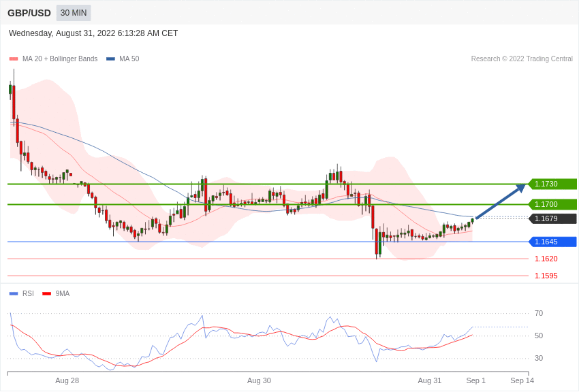
Task: Click the Sep 1 date axis label
Action: point(475,380)
